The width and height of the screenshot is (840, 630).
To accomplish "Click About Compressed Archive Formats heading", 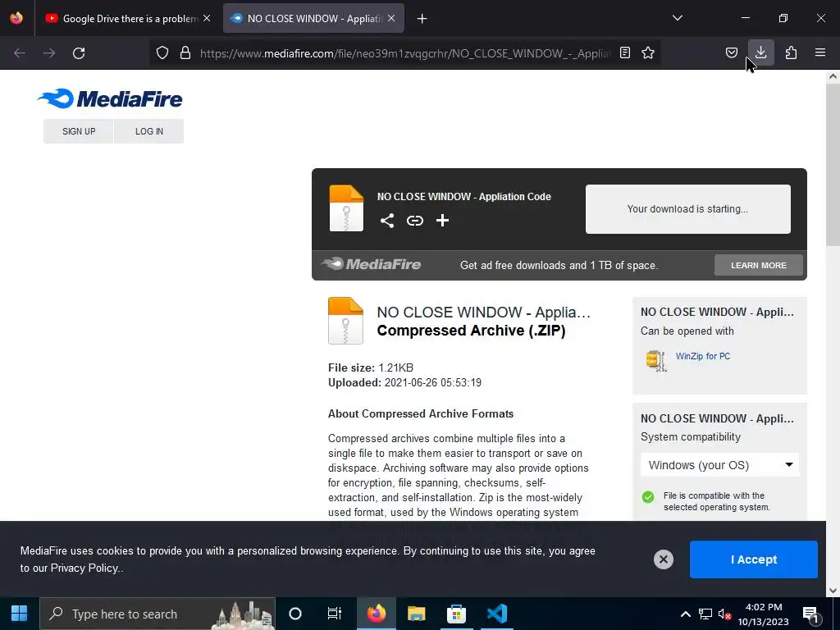I will point(421,413).
